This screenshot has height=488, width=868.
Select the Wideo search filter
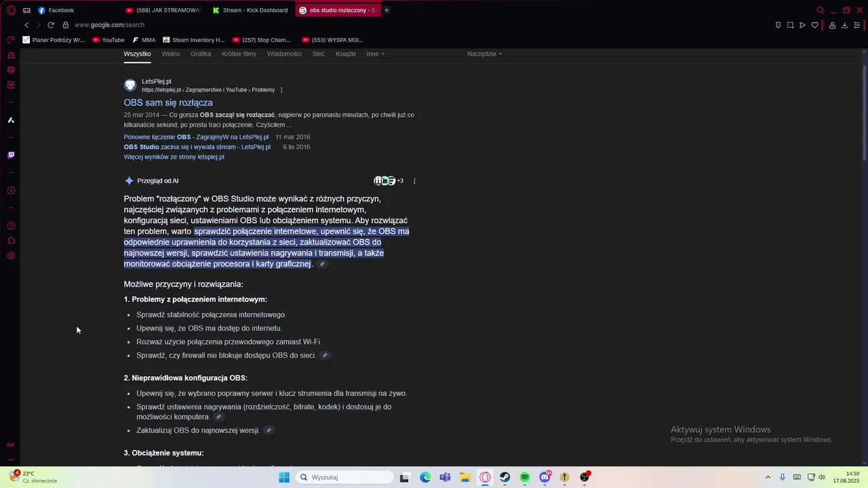(171, 54)
